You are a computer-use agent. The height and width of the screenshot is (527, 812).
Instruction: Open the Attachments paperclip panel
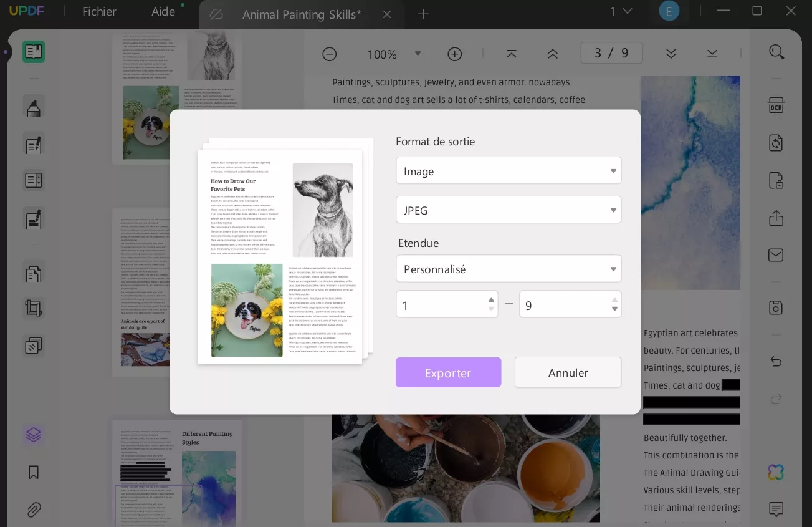coord(34,510)
